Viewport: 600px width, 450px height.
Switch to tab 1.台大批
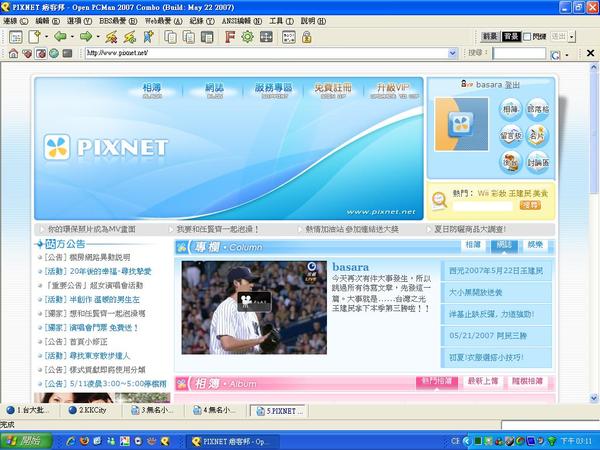(29, 410)
